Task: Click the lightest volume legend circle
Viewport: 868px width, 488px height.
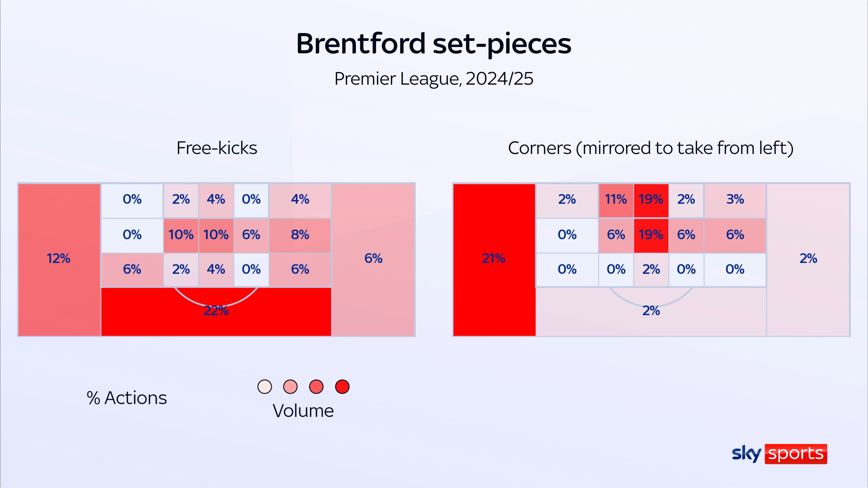Action: (x=265, y=386)
